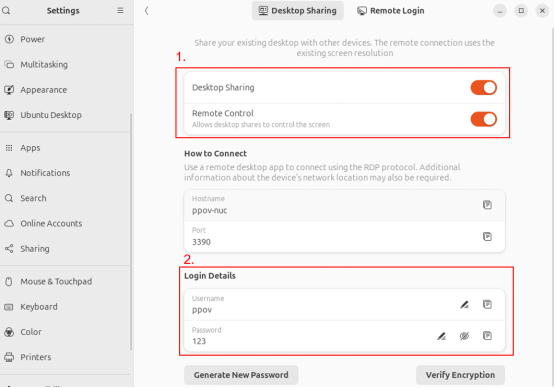Select the Desktop Sharing tab
This screenshot has height=388, width=555.
[298, 11]
